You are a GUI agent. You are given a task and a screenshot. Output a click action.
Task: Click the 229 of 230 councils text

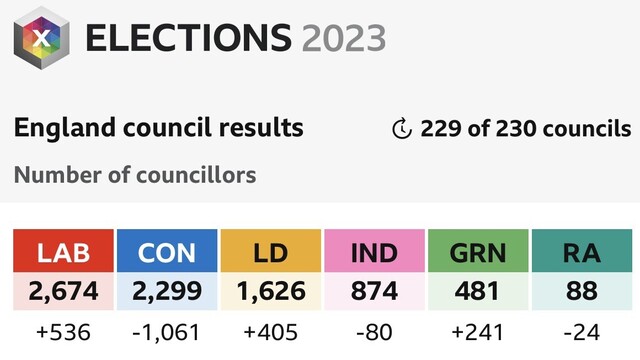(x=526, y=129)
